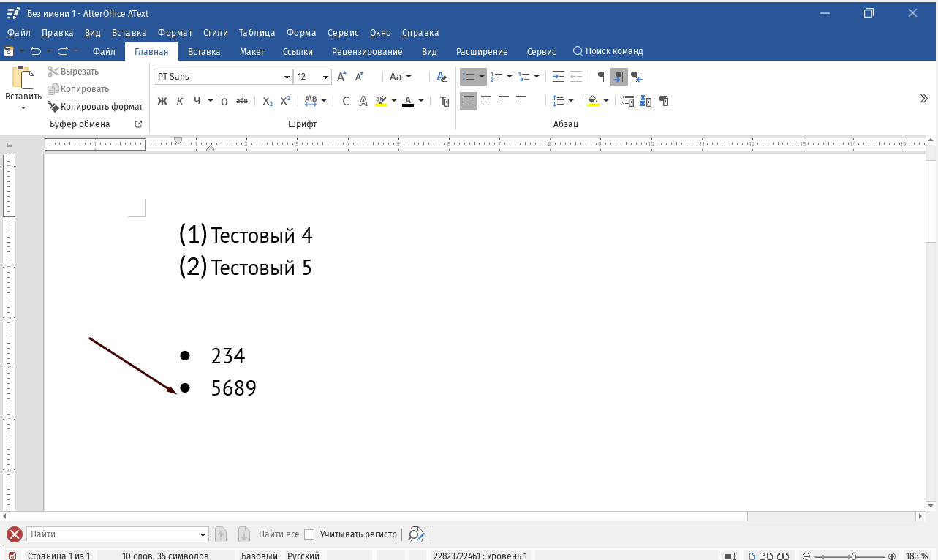Image resolution: width=938 pixels, height=560 pixels.
Task: Open the PT Sans font name dropdown
Action: coord(287,77)
